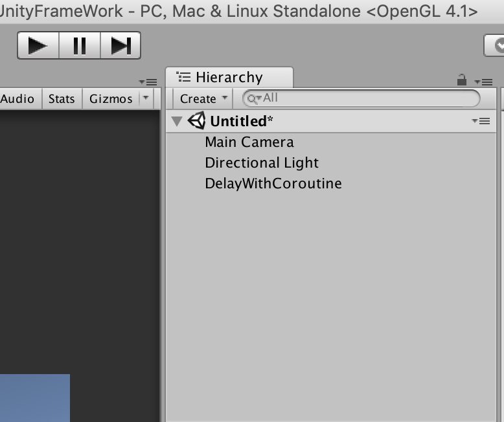Select DelayWithCoroutine object in Hierarchy
The height and width of the screenshot is (422, 504).
[x=331, y=183]
